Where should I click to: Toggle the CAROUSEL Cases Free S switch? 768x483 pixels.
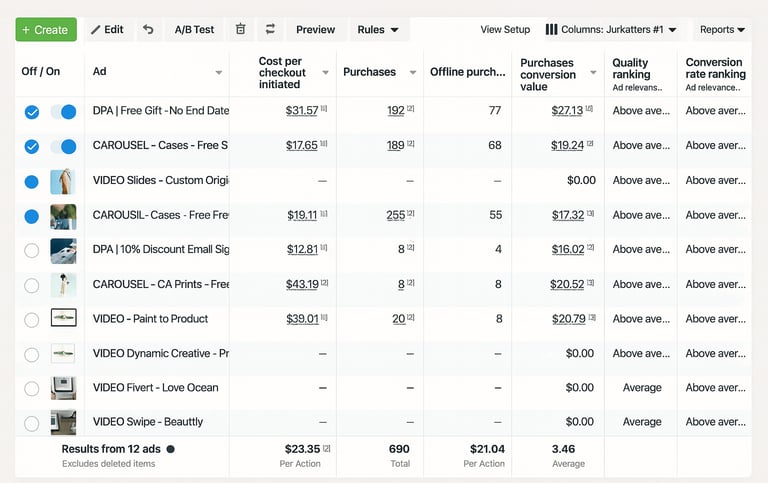point(64,146)
